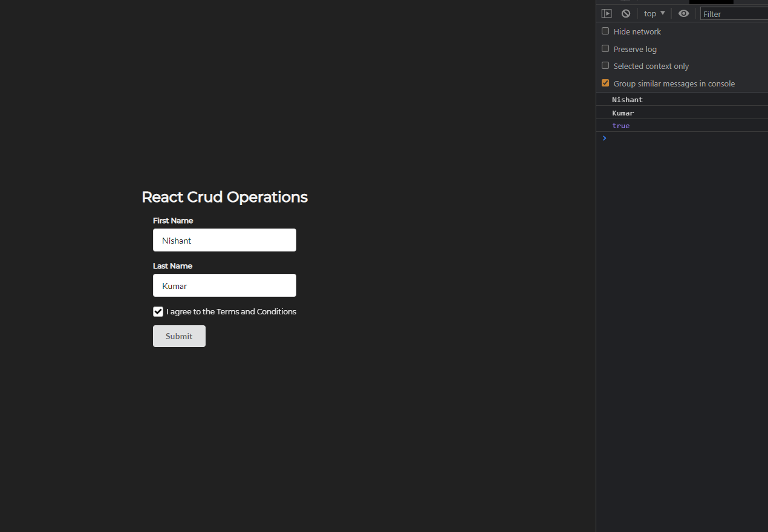Click the Submit button
This screenshot has height=532, width=768.
tap(179, 336)
